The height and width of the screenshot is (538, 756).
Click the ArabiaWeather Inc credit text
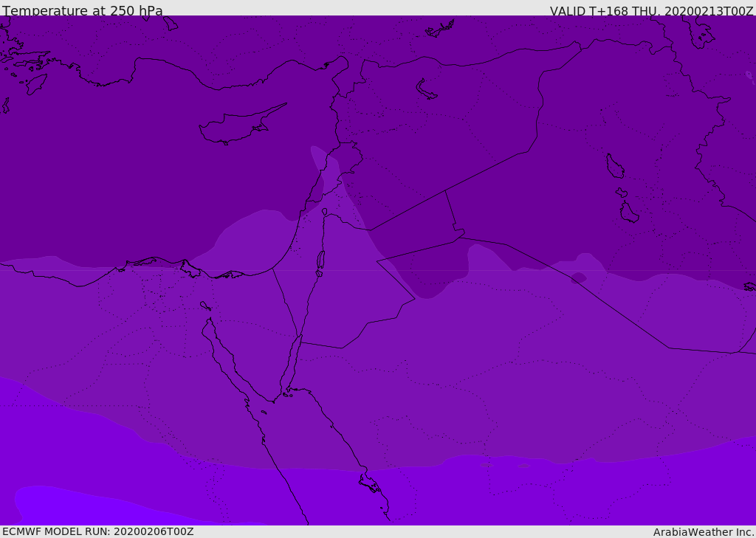[x=704, y=532]
